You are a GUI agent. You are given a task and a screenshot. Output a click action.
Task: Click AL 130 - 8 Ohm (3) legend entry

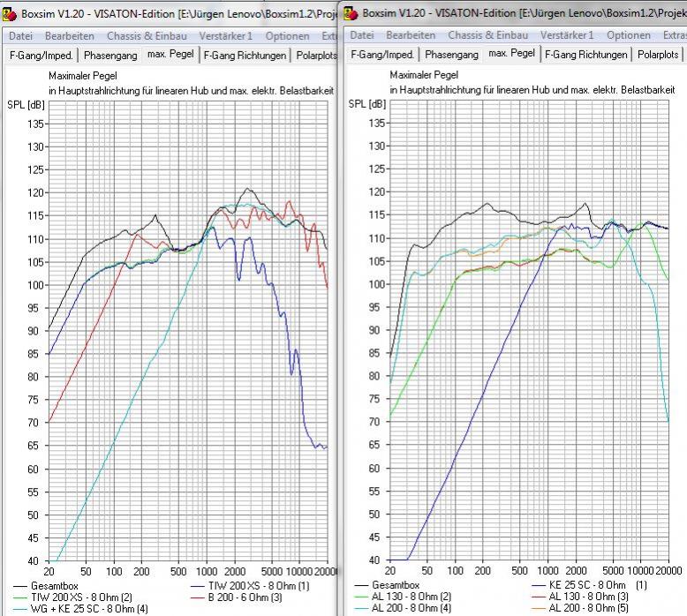(580, 597)
